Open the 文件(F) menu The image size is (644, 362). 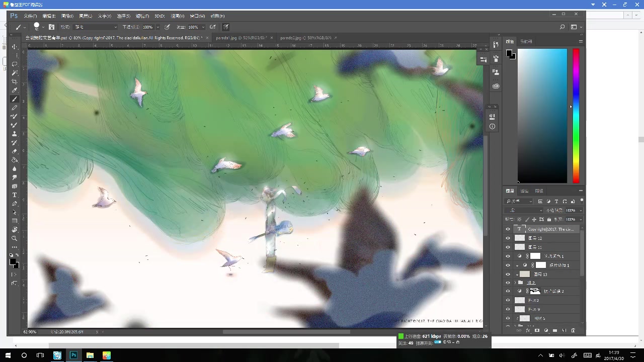pos(30,16)
